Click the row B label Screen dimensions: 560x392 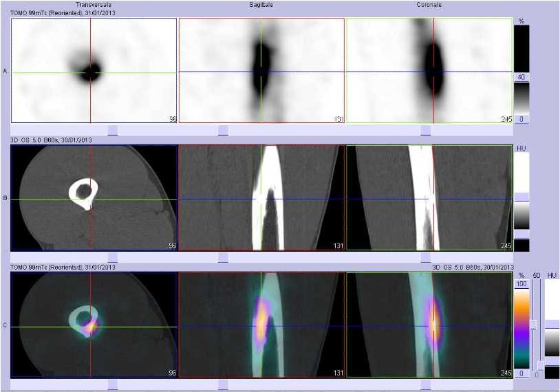[x=5, y=198]
